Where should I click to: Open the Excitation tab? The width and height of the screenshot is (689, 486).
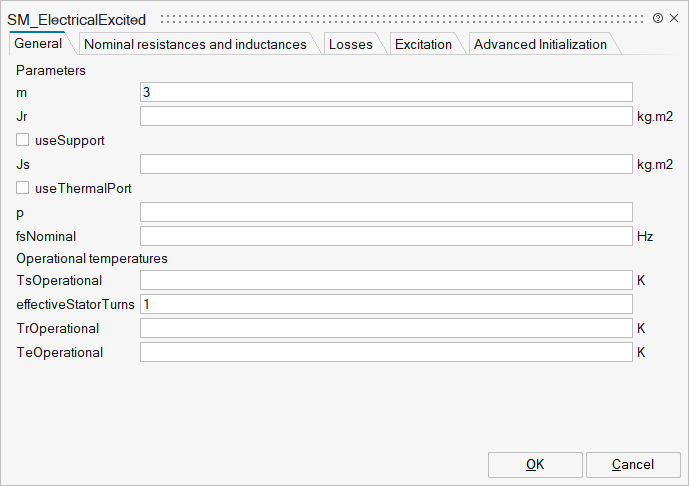click(423, 44)
